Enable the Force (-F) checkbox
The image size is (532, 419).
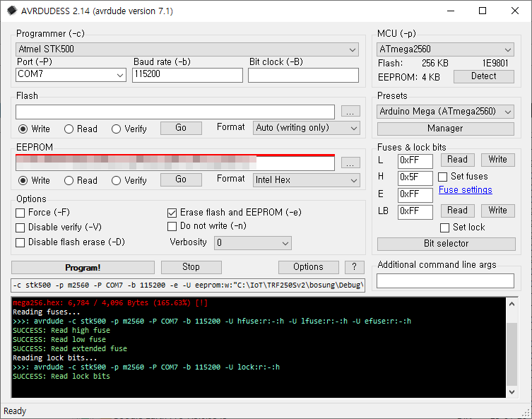pos(20,213)
